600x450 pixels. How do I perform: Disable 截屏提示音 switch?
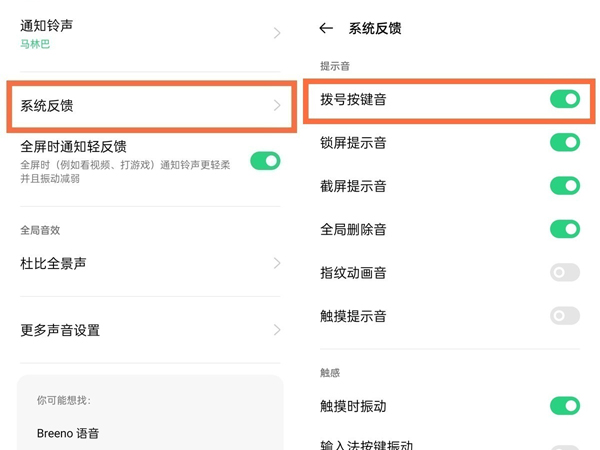565,186
